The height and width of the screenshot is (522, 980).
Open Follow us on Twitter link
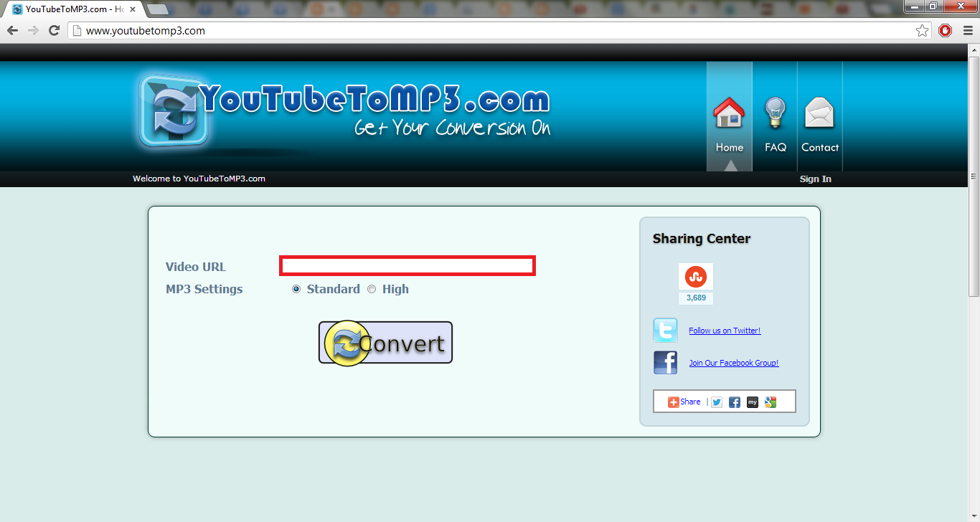click(x=725, y=331)
